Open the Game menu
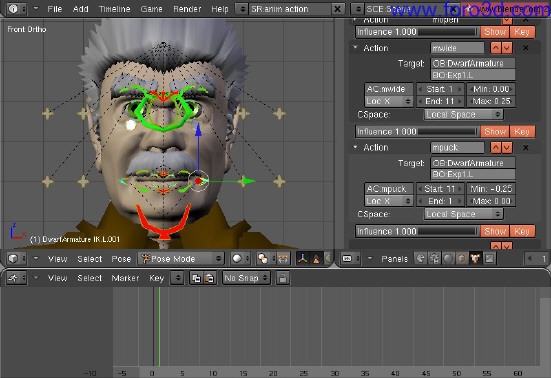Screen dimensions: 551x378 coord(151,9)
